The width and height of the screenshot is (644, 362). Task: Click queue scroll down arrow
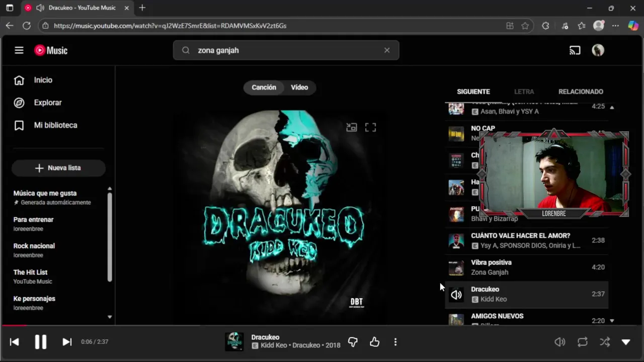coord(612,321)
